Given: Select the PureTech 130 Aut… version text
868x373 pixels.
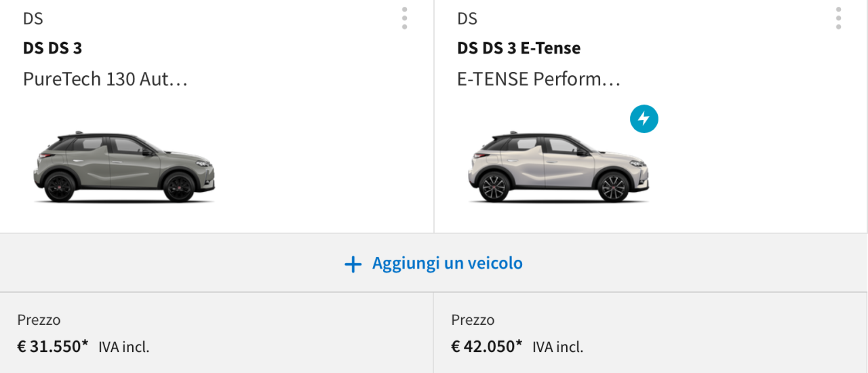Looking at the screenshot, I should (105, 79).
